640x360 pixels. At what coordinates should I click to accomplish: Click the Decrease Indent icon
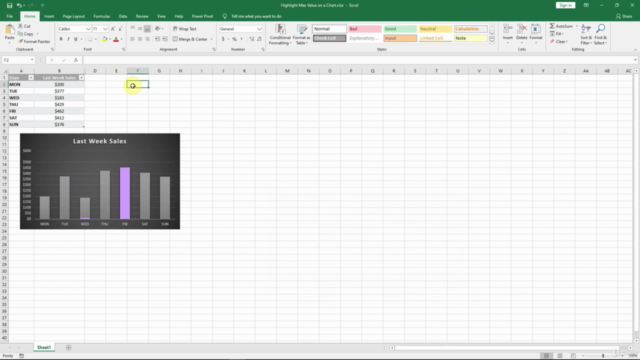[x=158, y=39]
